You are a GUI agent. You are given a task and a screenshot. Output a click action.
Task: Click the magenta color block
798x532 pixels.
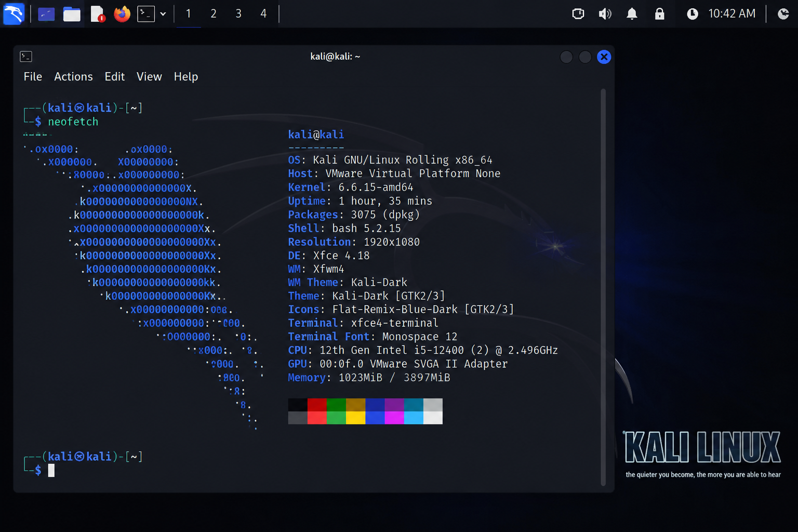point(394,418)
